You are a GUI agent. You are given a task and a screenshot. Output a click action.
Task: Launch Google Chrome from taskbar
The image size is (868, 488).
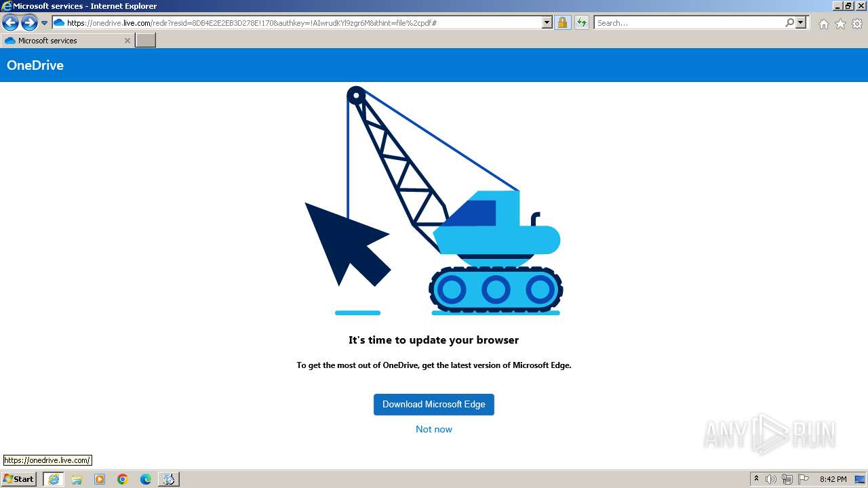123,479
